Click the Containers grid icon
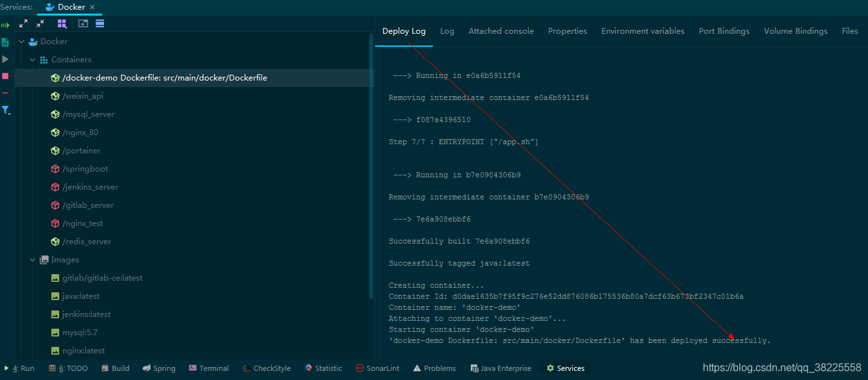 44,60
